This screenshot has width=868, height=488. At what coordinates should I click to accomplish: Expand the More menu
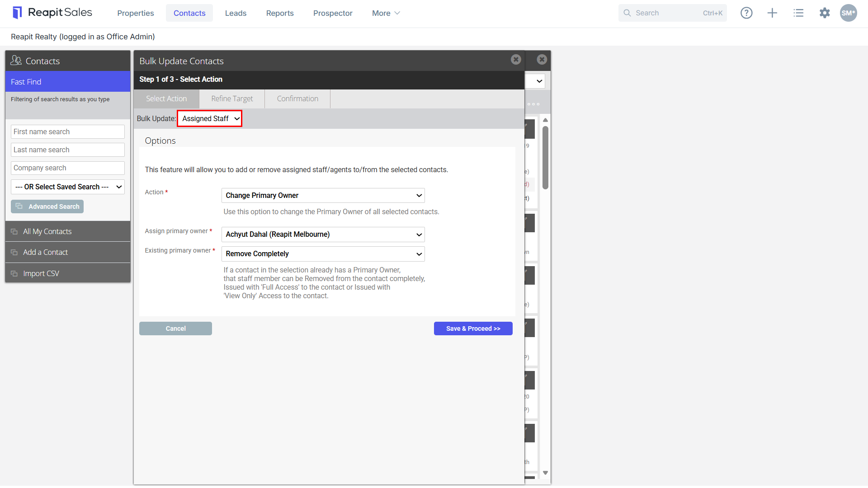pyautogui.click(x=386, y=13)
